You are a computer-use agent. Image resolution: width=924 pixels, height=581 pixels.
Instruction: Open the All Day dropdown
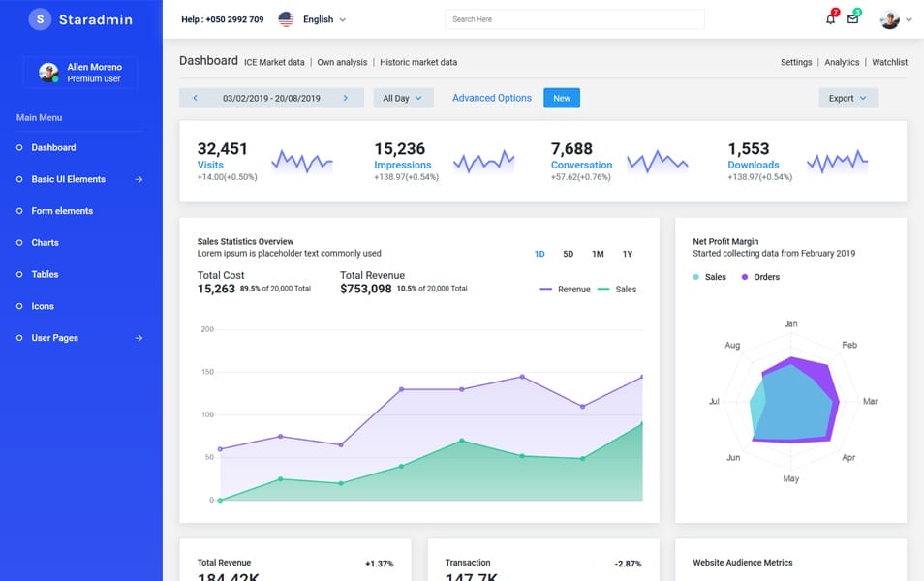tap(403, 98)
